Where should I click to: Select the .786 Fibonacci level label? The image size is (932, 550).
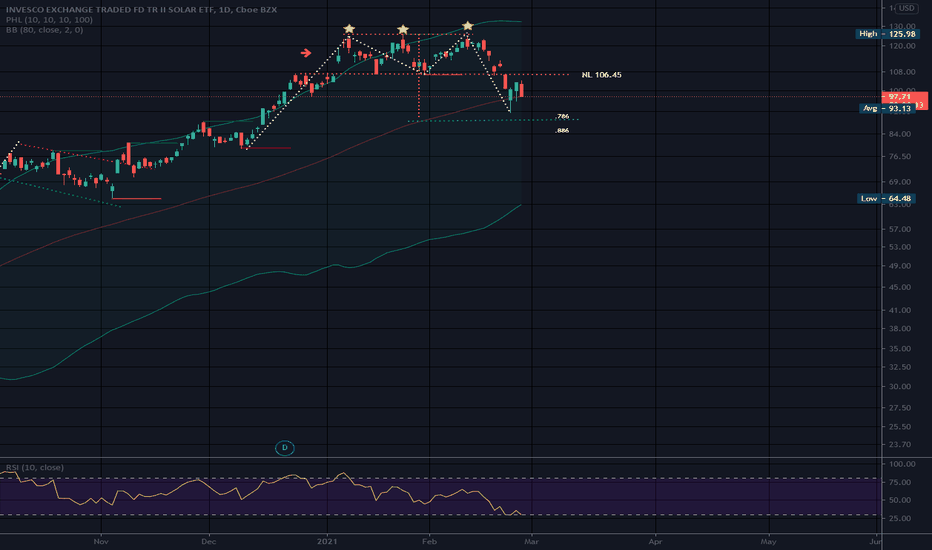(562, 117)
